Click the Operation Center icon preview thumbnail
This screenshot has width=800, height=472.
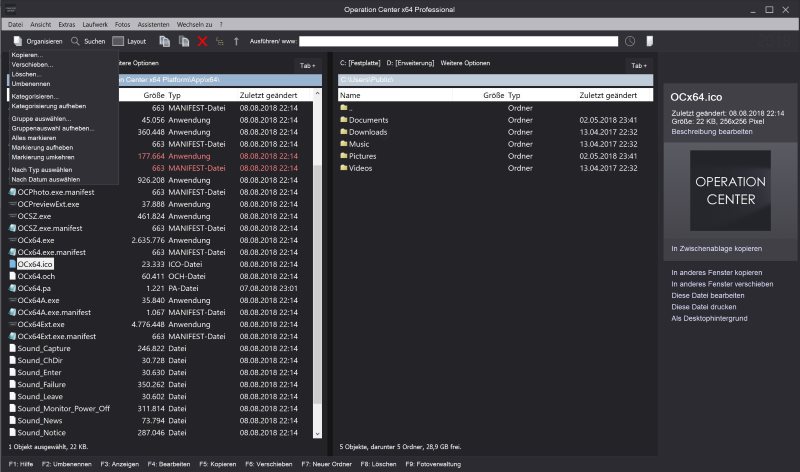pyautogui.click(x=730, y=190)
